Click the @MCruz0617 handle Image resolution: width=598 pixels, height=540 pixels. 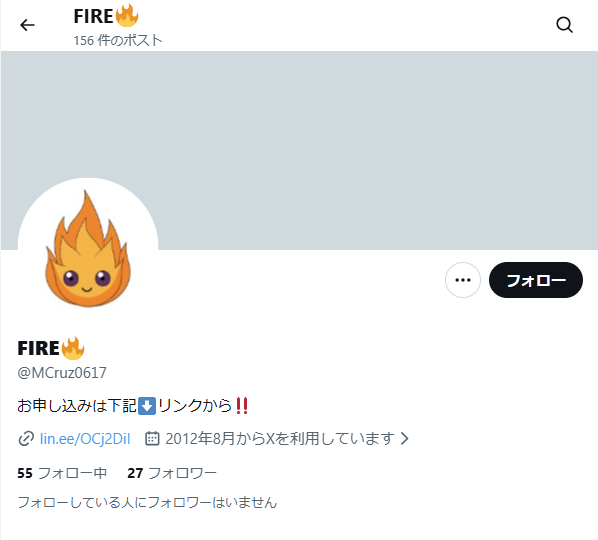(x=62, y=373)
